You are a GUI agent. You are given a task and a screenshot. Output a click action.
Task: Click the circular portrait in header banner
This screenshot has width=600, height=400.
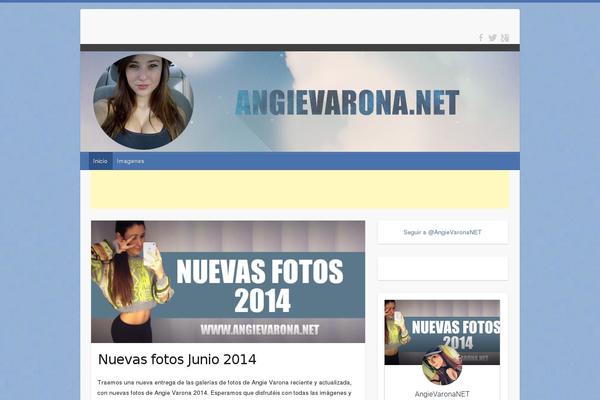(143, 102)
